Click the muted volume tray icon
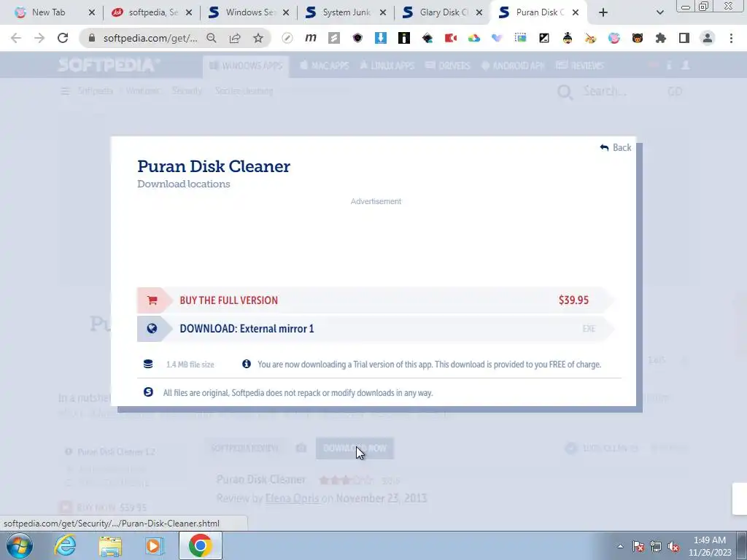 click(x=673, y=546)
